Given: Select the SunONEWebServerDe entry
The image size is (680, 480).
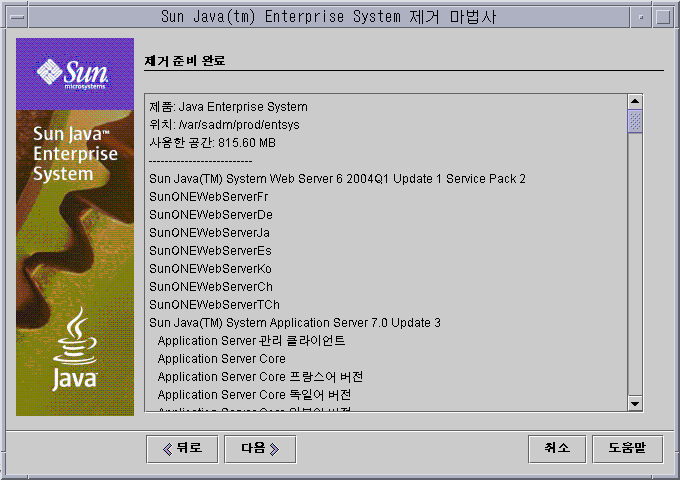Looking at the screenshot, I should (211, 215).
